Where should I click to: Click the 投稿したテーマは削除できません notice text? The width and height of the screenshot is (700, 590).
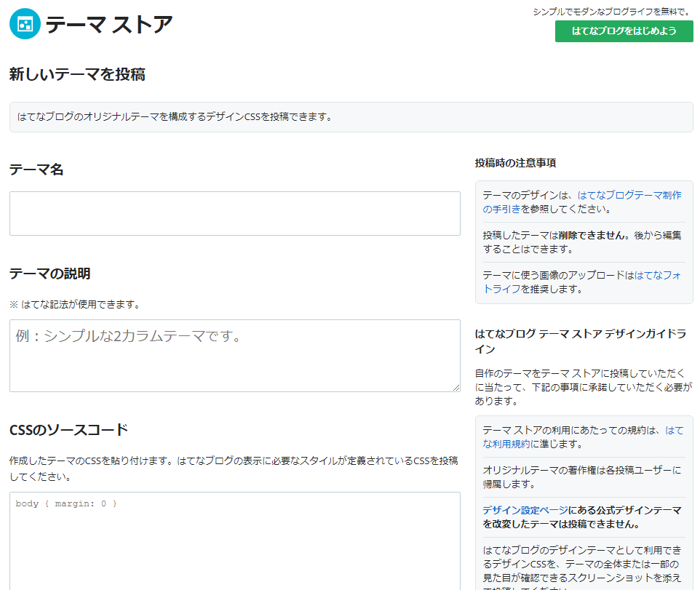click(582, 242)
